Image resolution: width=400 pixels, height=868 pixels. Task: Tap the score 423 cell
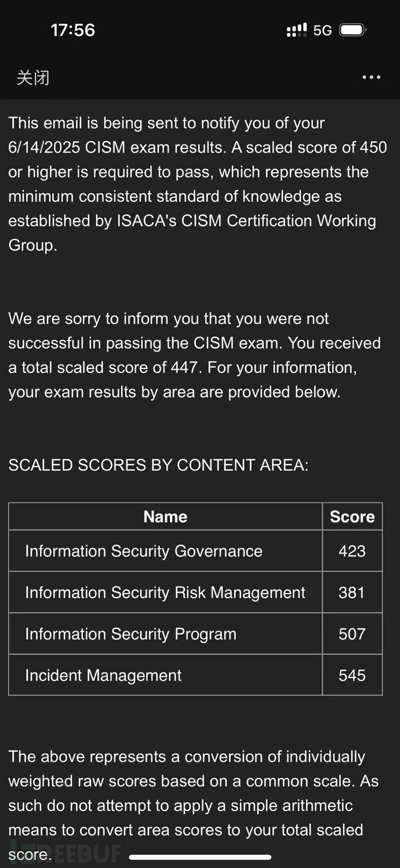pos(352,551)
